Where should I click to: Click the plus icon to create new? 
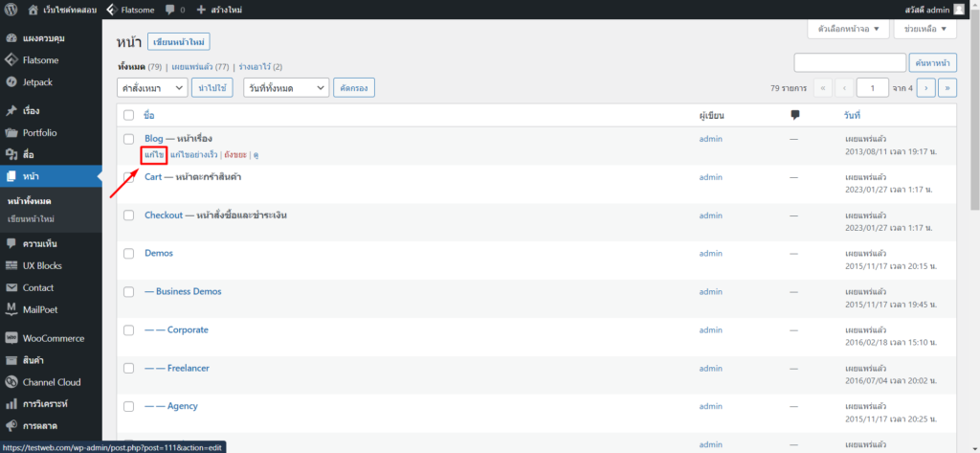click(201, 10)
